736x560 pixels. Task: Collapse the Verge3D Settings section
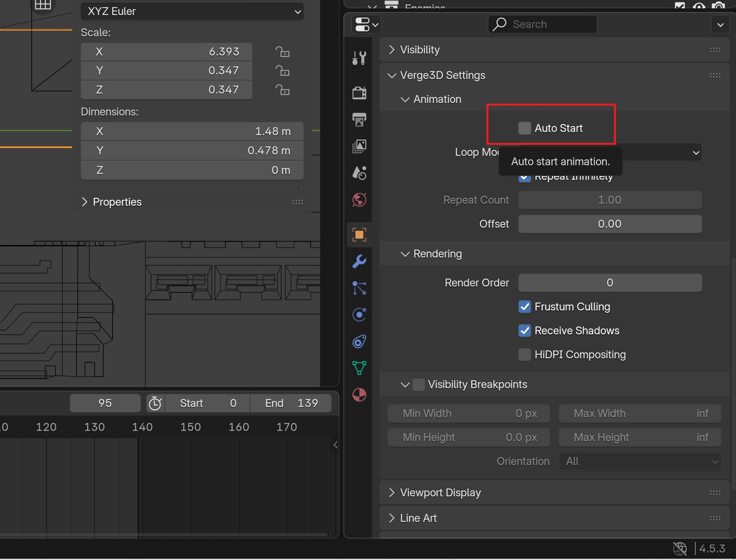click(392, 75)
